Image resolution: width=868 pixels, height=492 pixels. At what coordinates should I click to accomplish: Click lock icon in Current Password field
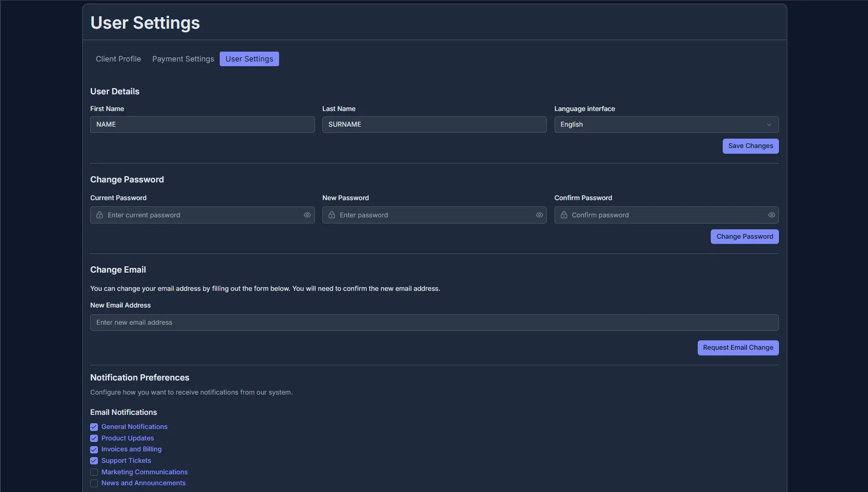[x=99, y=215]
